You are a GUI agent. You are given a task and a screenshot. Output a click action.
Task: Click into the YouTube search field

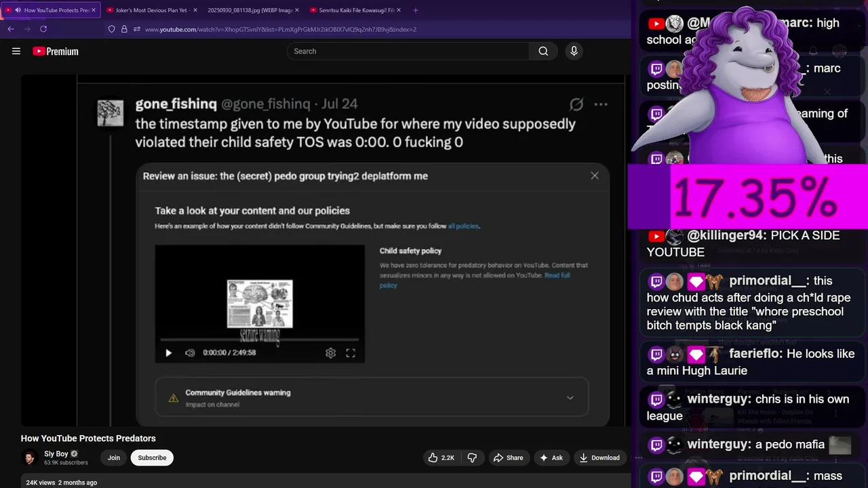pos(409,51)
